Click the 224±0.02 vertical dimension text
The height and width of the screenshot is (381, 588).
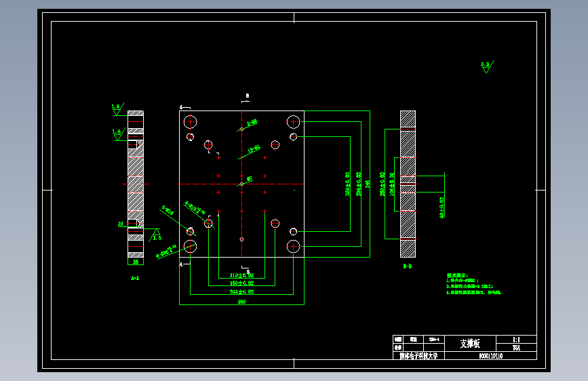347,184
